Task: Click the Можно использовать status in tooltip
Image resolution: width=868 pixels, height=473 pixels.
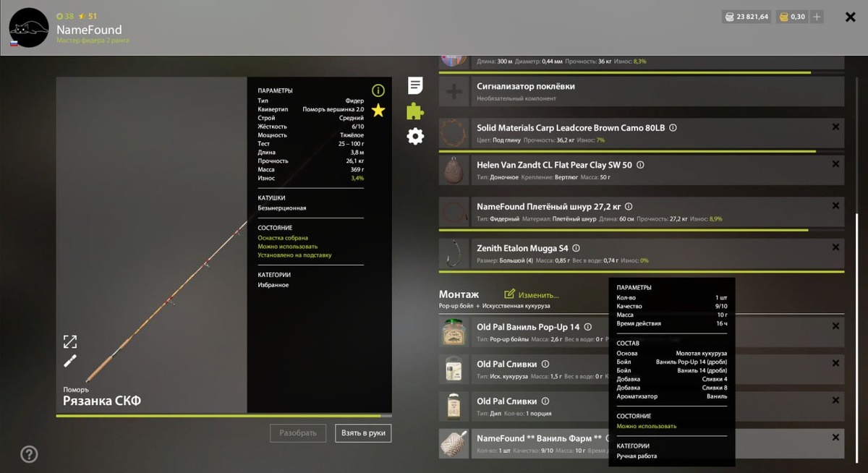Action: coord(647,426)
